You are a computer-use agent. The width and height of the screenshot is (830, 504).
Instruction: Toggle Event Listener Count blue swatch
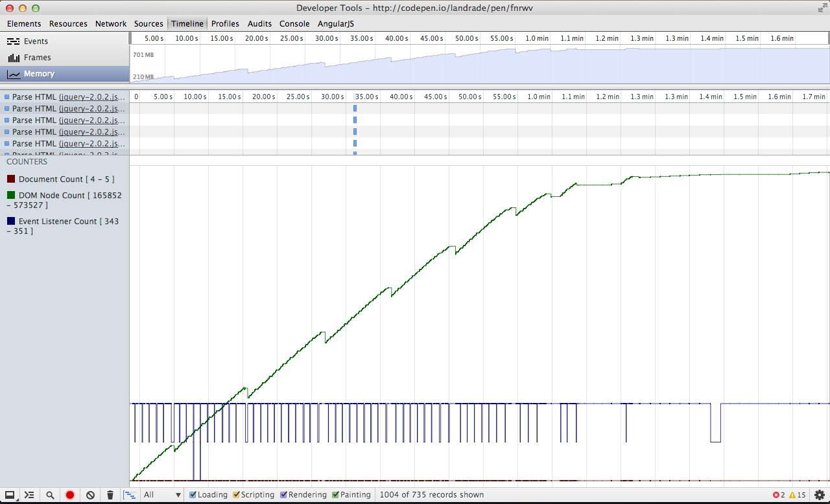tap(11, 221)
